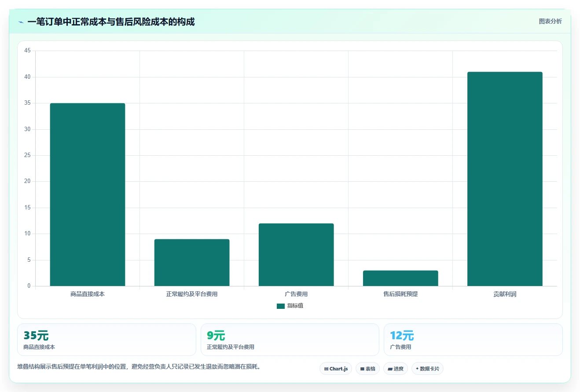Select the 数据卡片 tag button
The height and width of the screenshot is (392, 580).
coord(427,369)
